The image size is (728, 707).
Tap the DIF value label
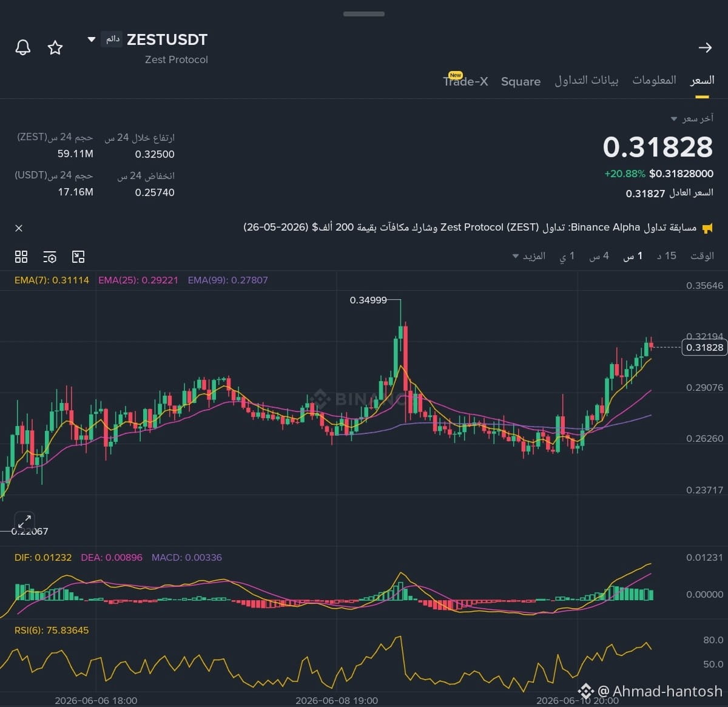pyautogui.click(x=43, y=557)
